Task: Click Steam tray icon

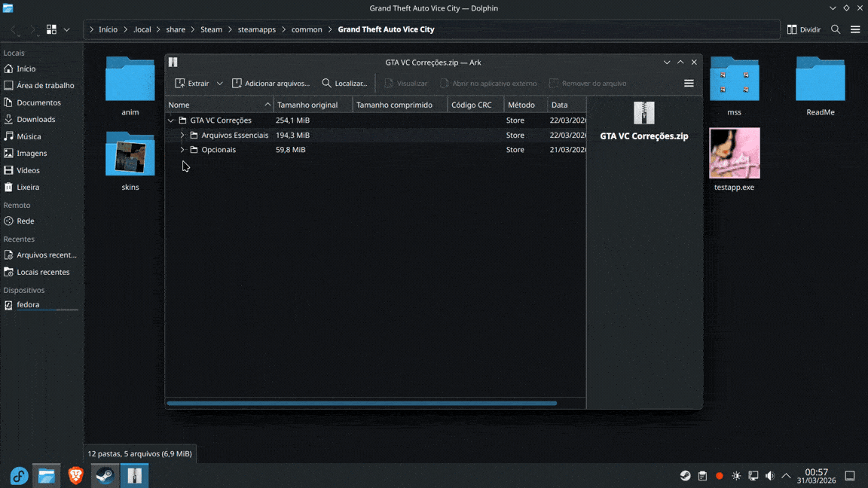Action: tap(686, 476)
